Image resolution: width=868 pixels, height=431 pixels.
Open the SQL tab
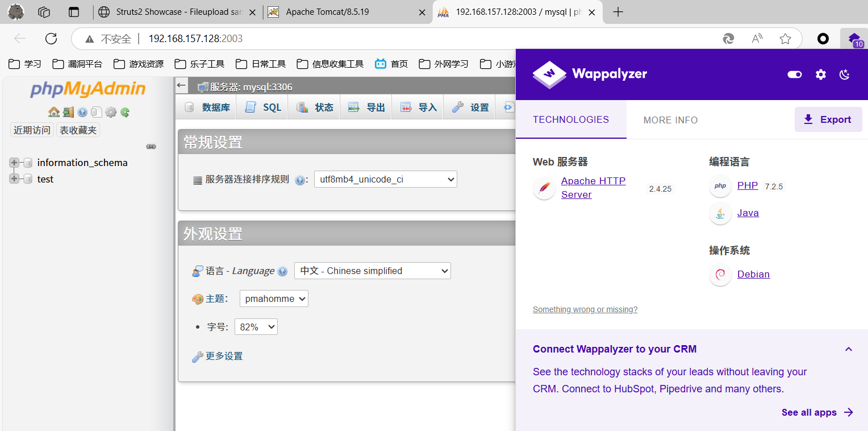262,107
